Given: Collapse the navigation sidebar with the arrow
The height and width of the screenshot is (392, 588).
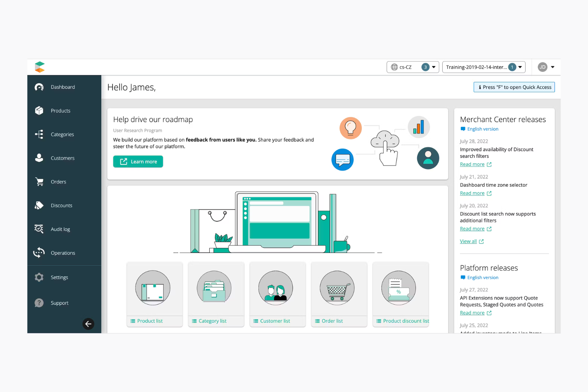Looking at the screenshot, I should pos(88,324).
